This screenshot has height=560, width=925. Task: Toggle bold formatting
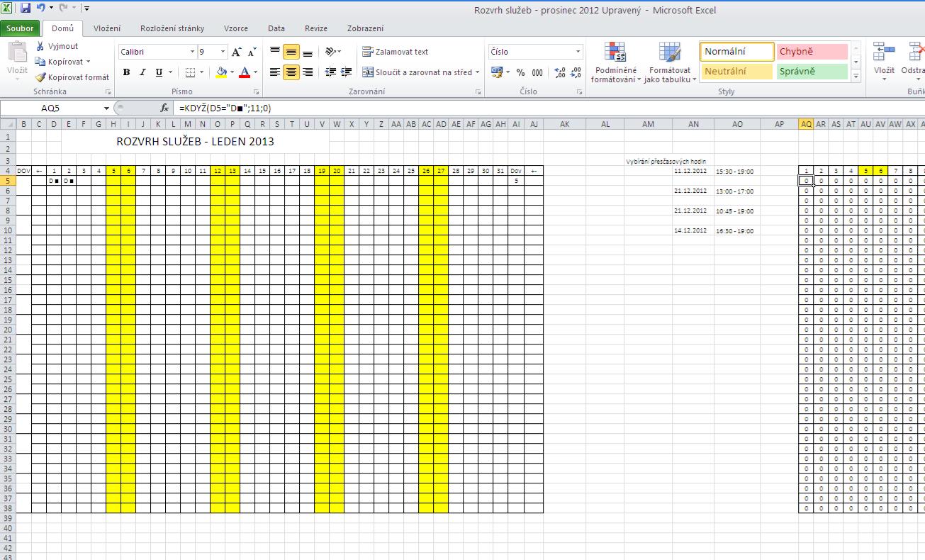127,72
